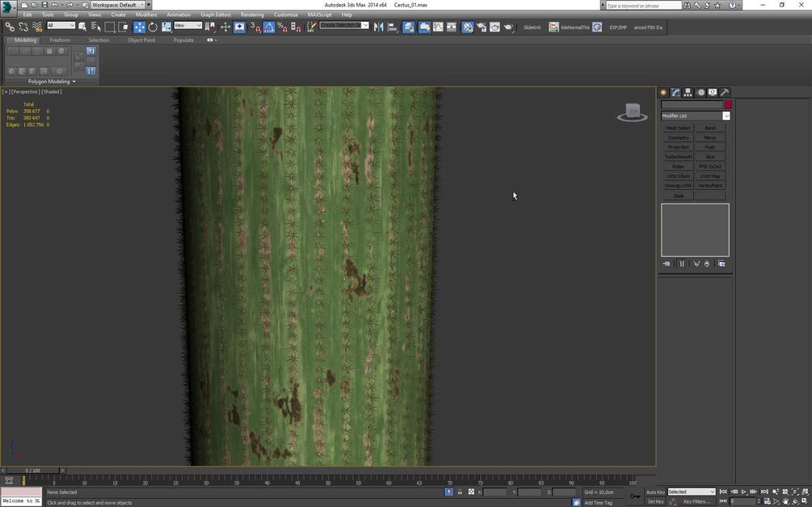Toggle Show End Result icon

[681, 264]
